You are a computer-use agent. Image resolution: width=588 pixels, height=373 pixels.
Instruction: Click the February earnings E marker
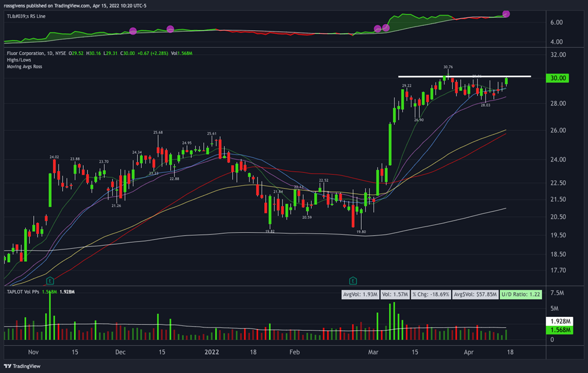(x=353, y=280)
